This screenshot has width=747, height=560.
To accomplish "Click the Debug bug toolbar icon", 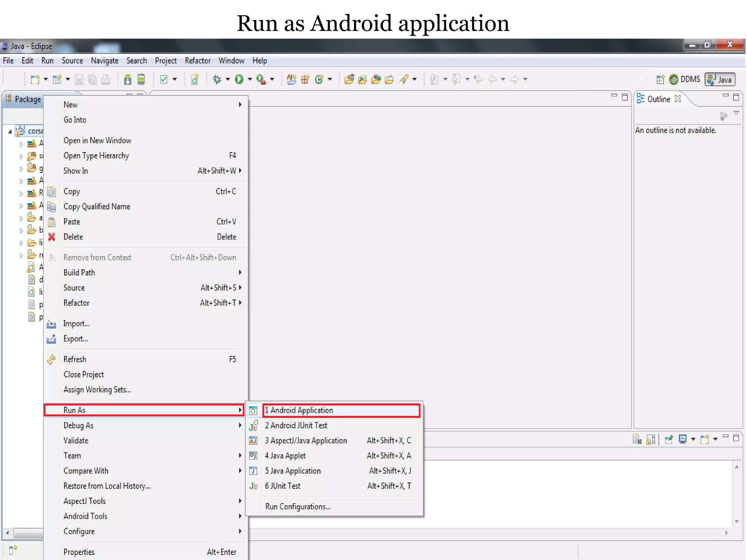I will pos(217,79).
